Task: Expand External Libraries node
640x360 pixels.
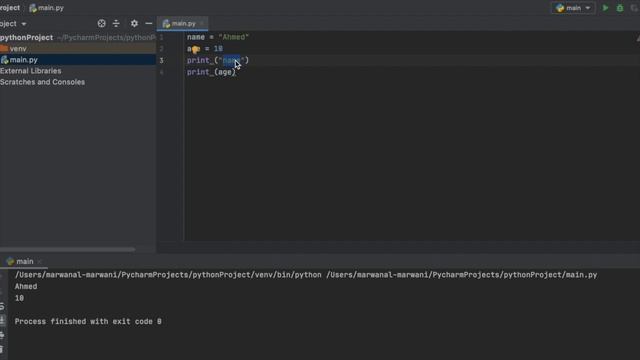Action: click(x=31, y=71)
